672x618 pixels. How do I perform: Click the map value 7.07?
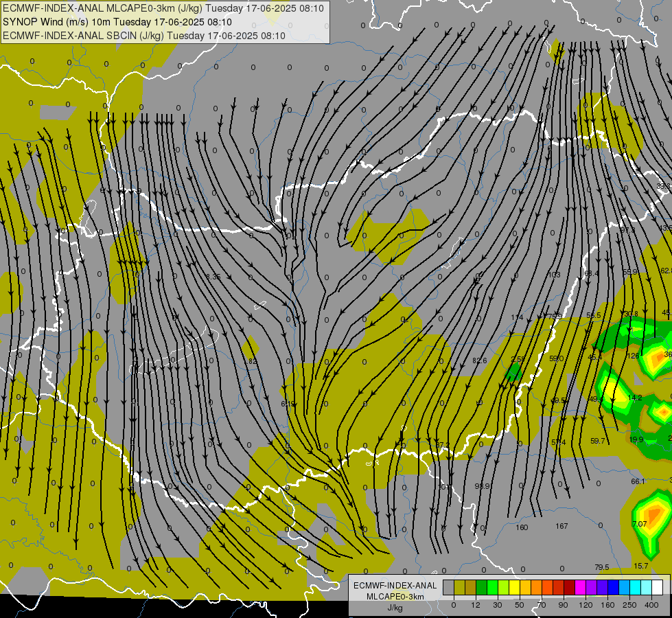pyautogui.click(x=640, y=524)
